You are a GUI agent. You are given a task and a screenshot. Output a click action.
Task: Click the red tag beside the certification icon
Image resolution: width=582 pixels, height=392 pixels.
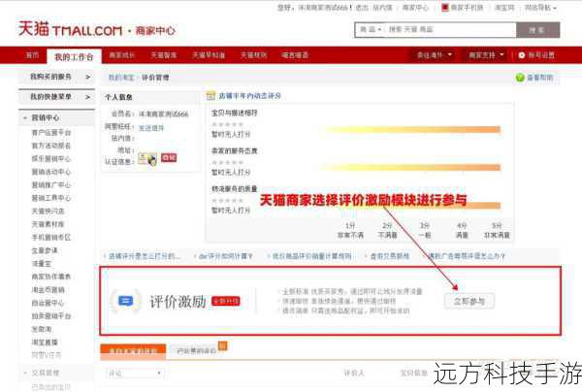click(x=169, y=158)
